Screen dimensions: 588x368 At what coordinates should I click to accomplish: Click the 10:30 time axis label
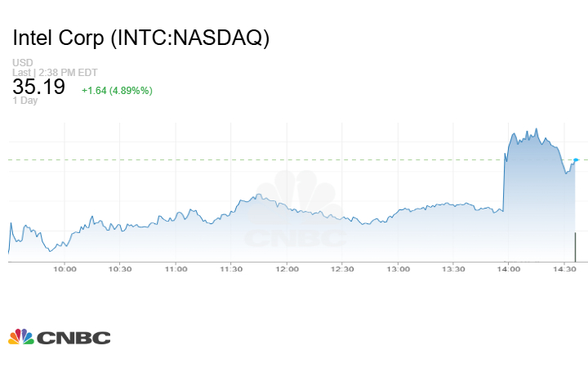[120, 268]
